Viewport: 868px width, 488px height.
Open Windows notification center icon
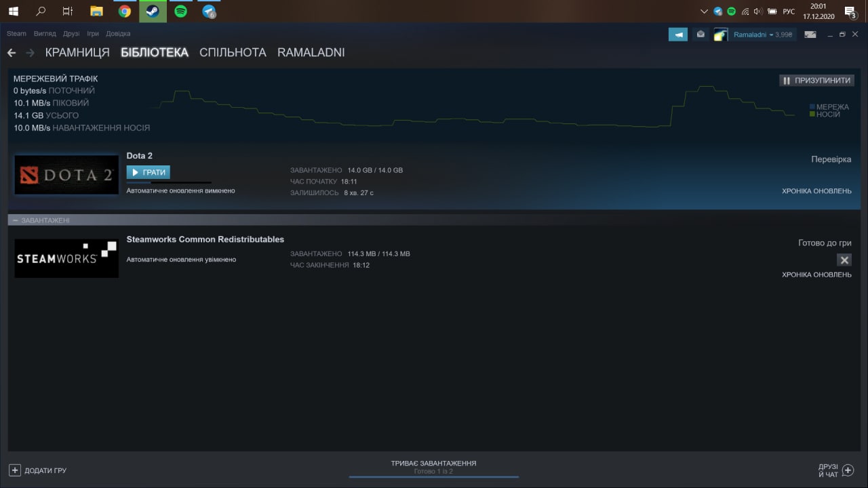850,12
